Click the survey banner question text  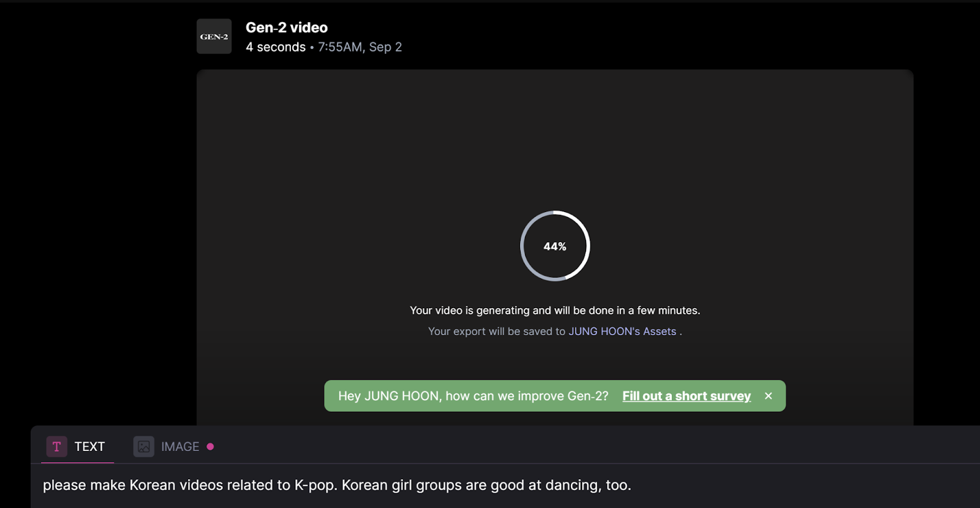coord(473,396)
